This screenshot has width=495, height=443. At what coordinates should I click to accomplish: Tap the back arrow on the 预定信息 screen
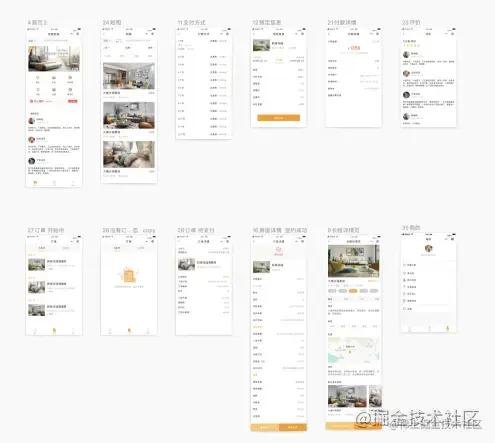pyautogui.click(x=254, y=34)
